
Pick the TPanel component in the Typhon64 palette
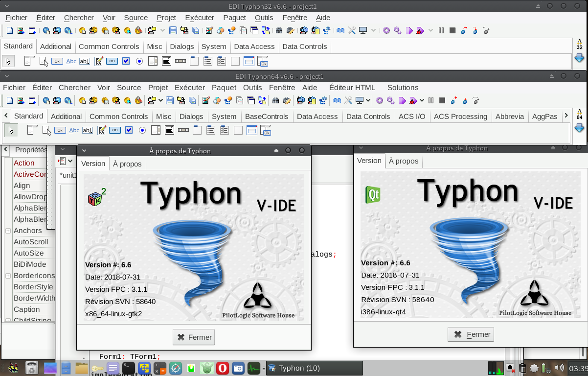(238, 130)
